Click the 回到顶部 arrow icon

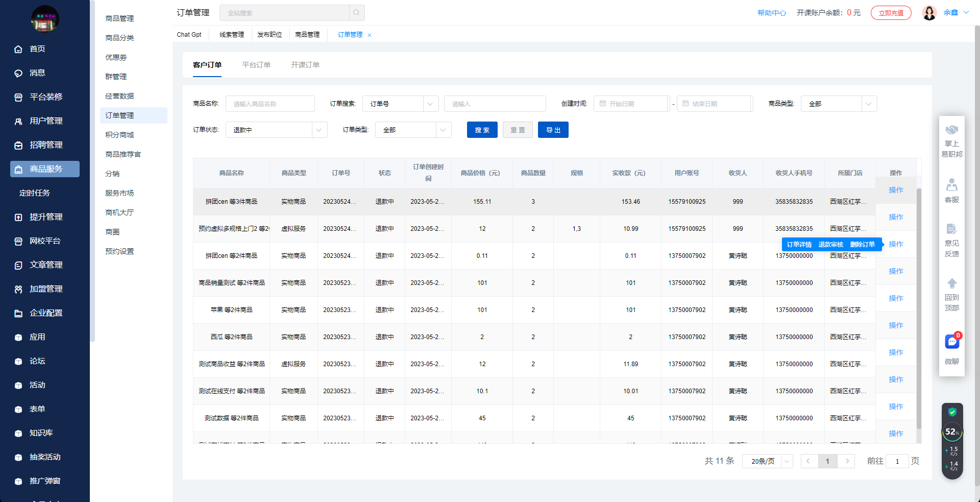[952, 283]
